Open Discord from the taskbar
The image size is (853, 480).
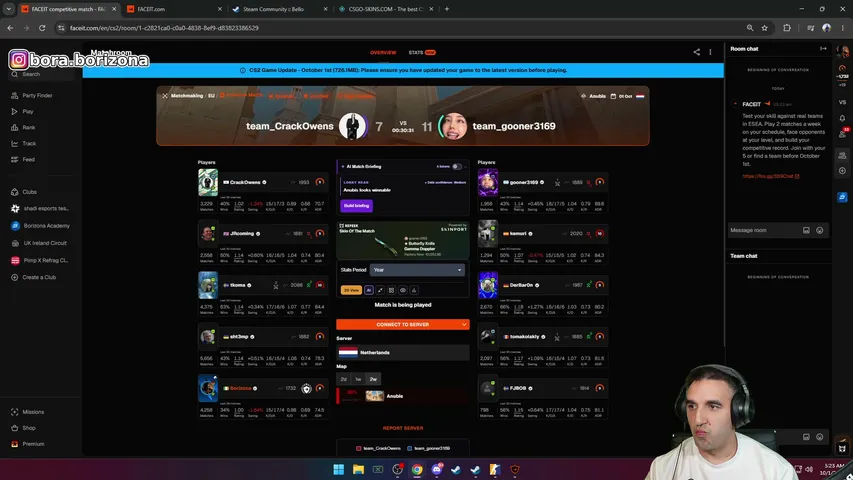coord(437,469)
